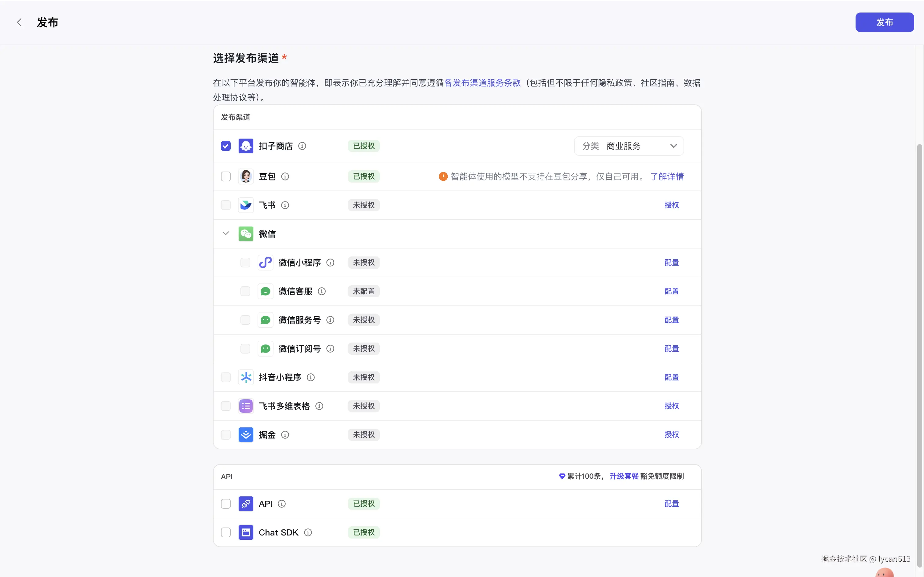Click info icon beside 微信小程序
The image size is (924, 577).
pyautogui.click(x=330, y=263)
